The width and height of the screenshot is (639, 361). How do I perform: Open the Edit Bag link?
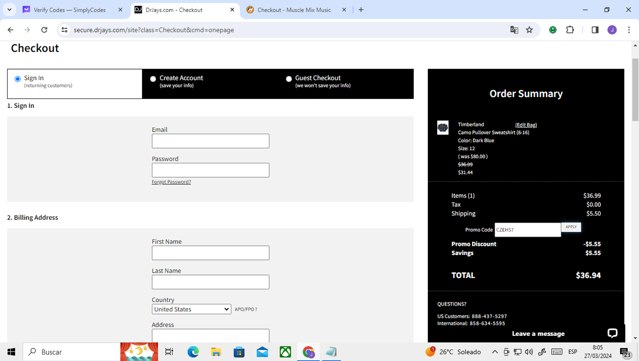click(x=526, y=125)
